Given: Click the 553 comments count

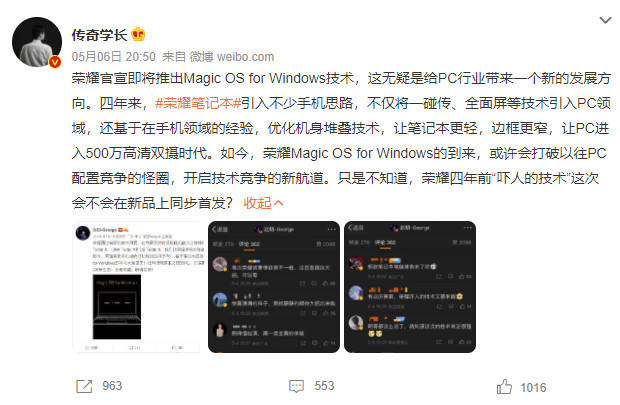Looking at the screenshot, I should (324, 386).
